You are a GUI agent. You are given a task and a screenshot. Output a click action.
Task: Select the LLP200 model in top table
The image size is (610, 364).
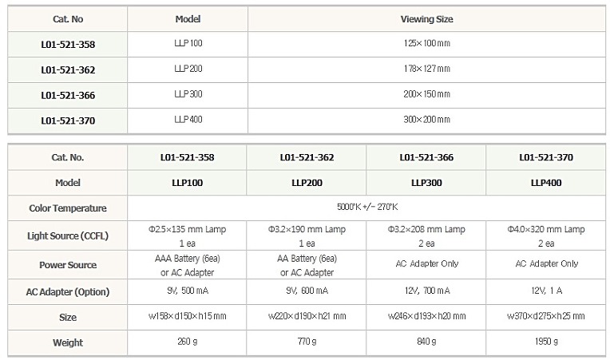[x=188, y=69]
